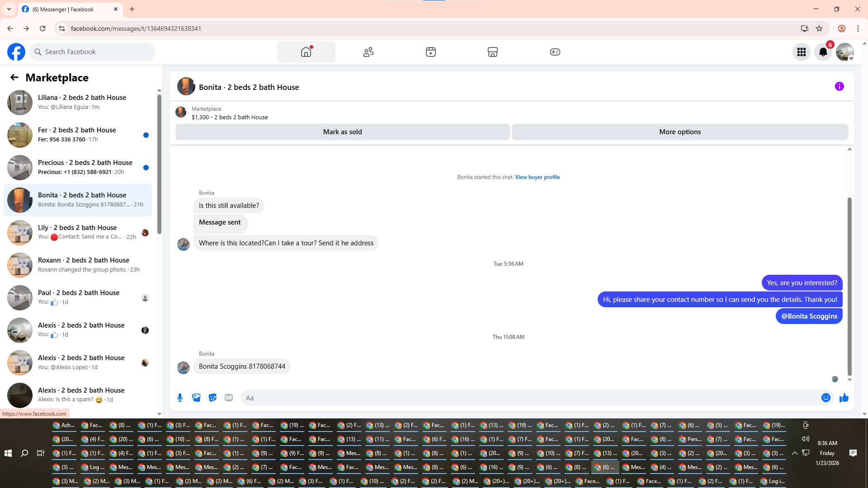
Task: Go back from Marketplace with the arrow
Action: tap(14, 77)
